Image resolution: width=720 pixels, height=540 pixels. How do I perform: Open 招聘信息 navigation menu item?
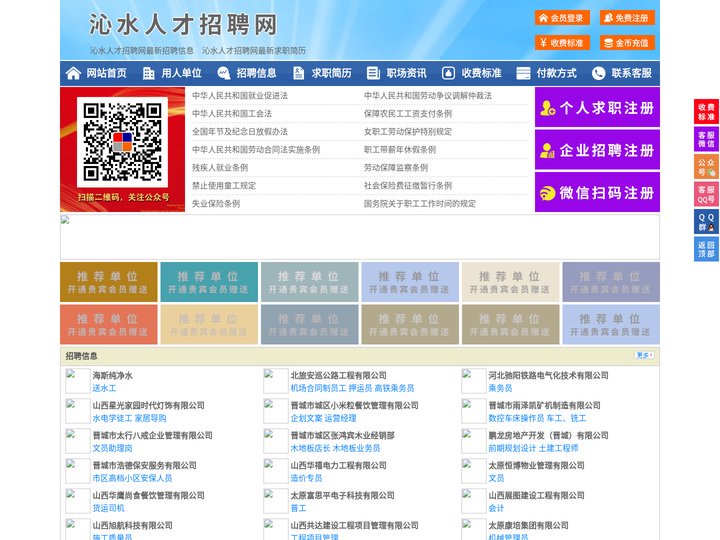256,73
